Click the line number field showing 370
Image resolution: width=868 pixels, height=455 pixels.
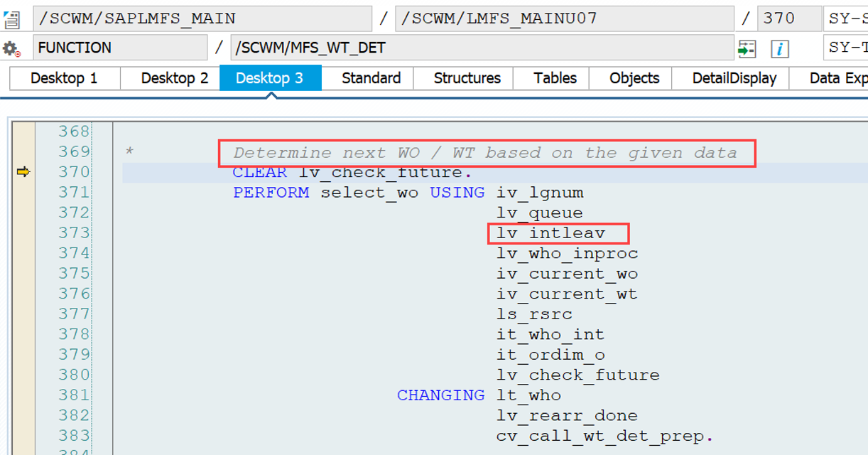click(789, 18)
